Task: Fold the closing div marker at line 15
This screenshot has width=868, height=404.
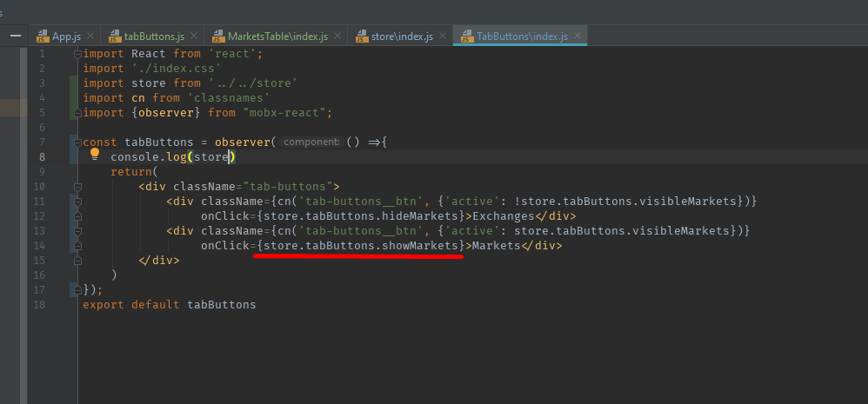Action: click(78, 261)
